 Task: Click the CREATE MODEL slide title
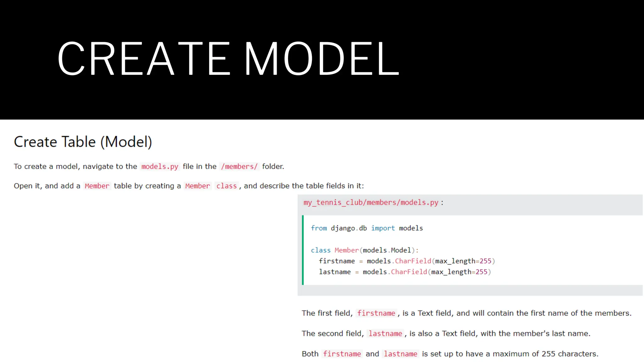click(228, 58)
